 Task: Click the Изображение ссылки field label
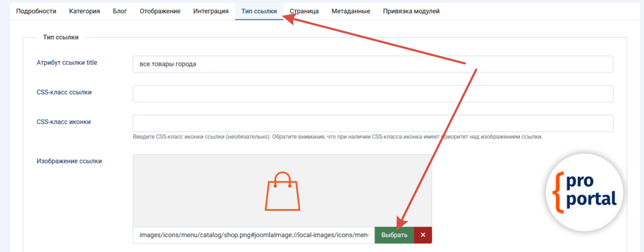[69, 161]
